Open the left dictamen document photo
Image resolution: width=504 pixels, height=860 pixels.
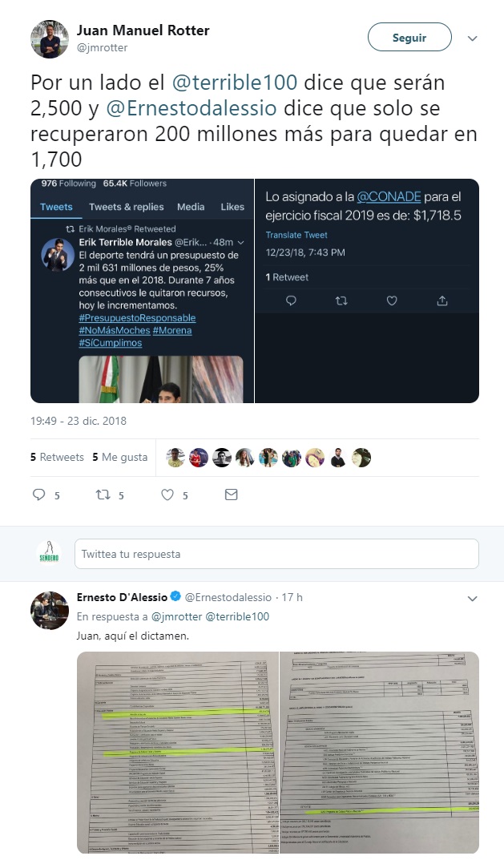(x=178, y=753)
